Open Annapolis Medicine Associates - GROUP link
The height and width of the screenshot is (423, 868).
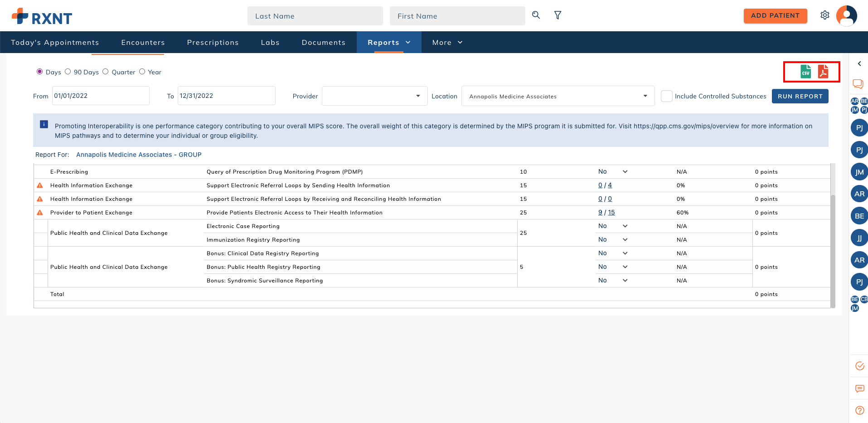point(139,155)
